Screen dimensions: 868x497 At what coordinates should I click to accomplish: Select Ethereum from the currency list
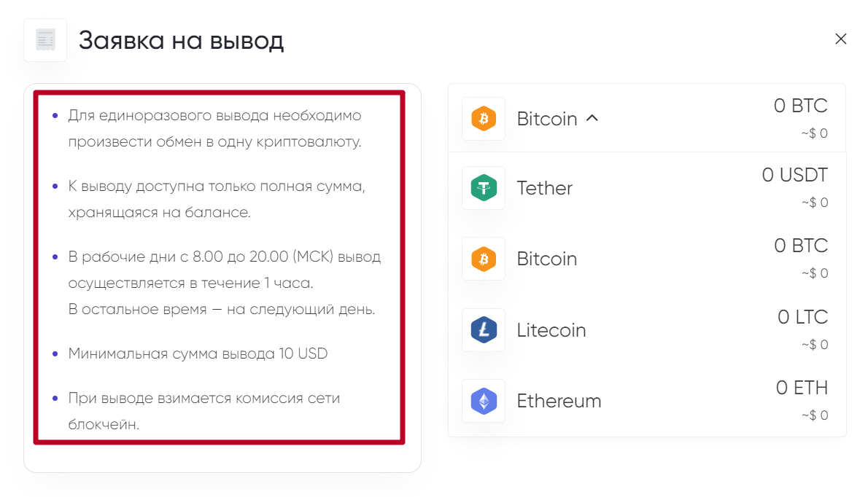pos(559,401)
